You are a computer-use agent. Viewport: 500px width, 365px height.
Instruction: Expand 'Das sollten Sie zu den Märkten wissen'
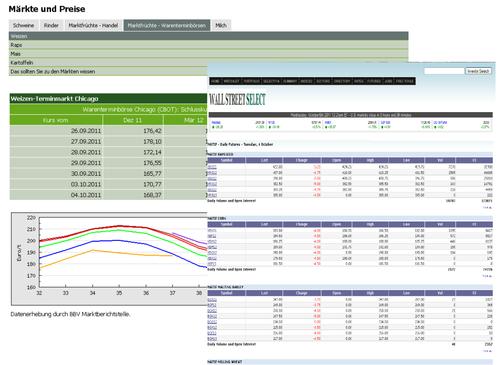[x=108, y=71]
